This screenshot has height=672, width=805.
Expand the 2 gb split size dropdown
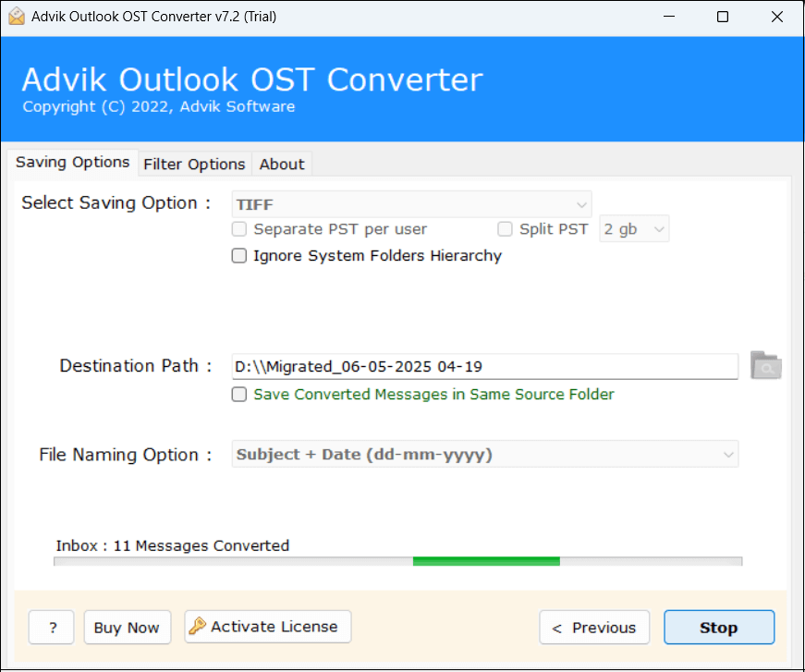(634, 229)
